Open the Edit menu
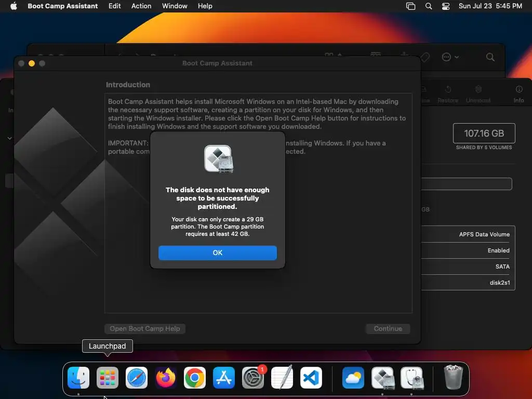This screenshot has height=399, width=532. [x=114, y=6]
